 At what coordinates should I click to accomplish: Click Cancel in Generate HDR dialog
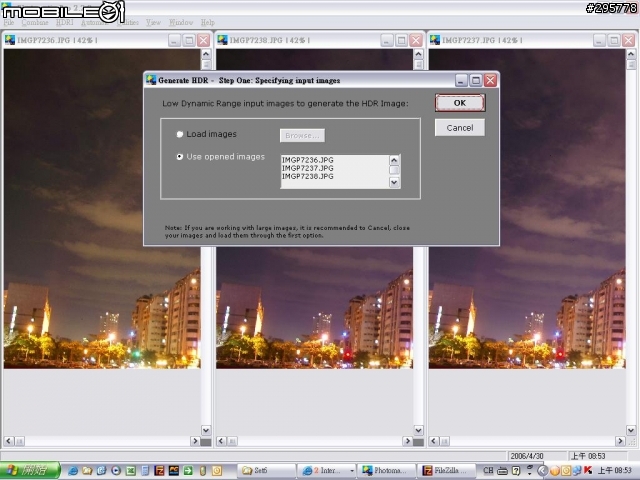pos(460,128)
